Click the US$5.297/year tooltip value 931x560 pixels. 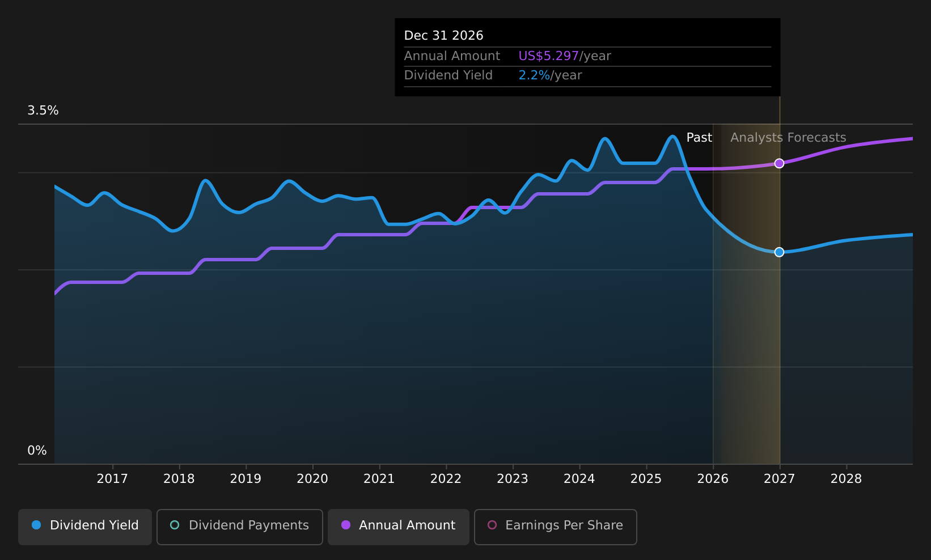coord(565,56)
